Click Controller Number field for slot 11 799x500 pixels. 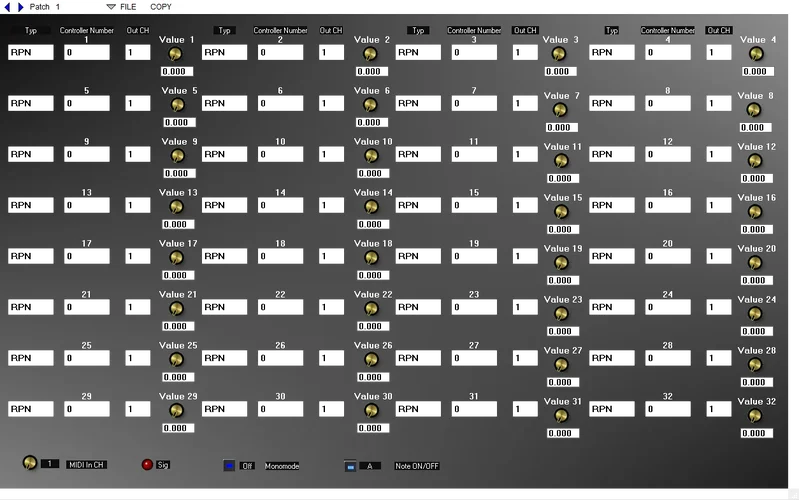(474, 154)
